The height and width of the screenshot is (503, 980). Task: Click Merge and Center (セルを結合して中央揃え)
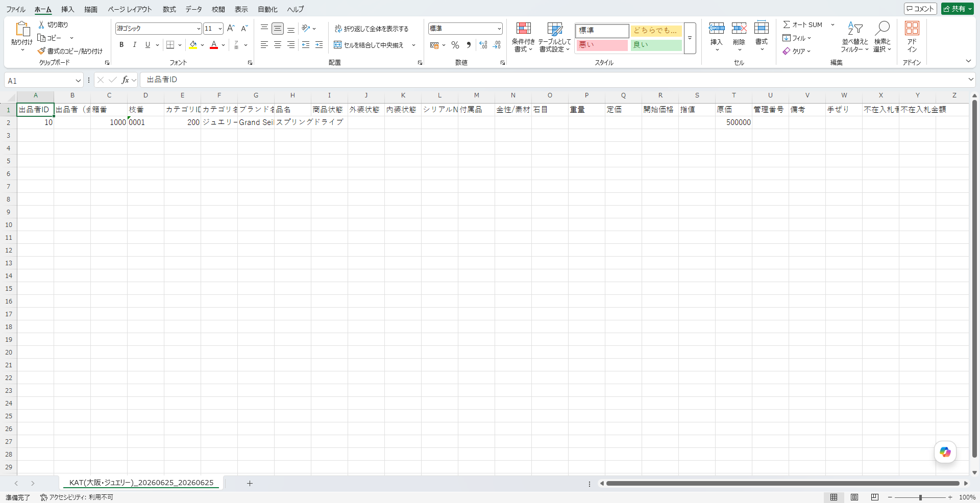tap(369, 45)
